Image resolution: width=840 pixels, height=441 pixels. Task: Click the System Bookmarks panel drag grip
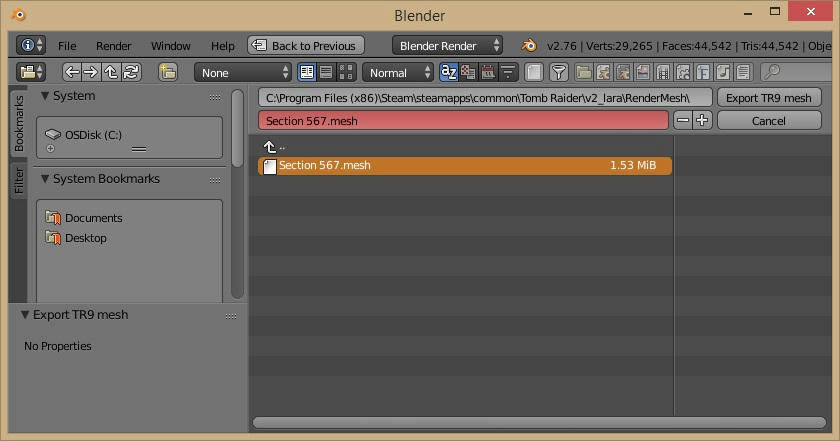coord(215,180)
